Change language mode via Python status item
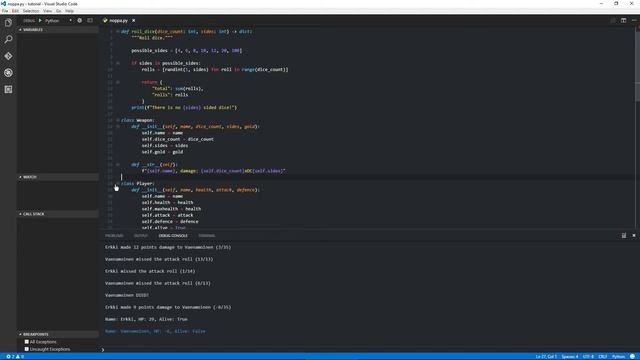 point(618,356)
